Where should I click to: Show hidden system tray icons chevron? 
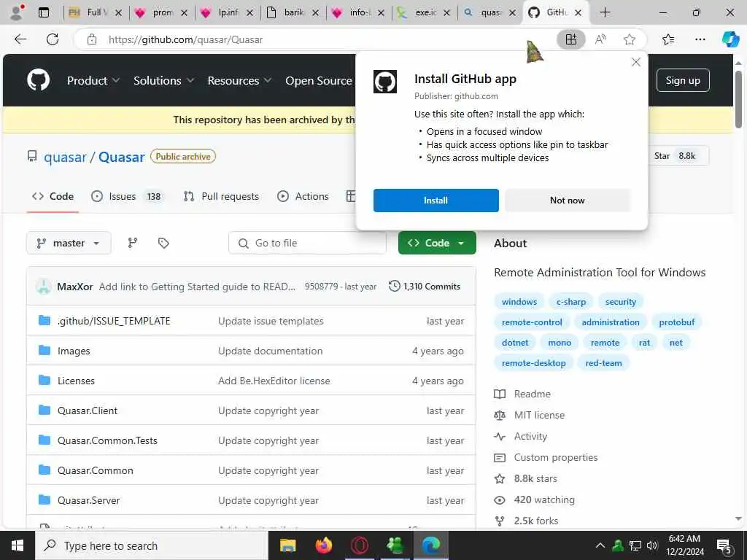(600, 545)
